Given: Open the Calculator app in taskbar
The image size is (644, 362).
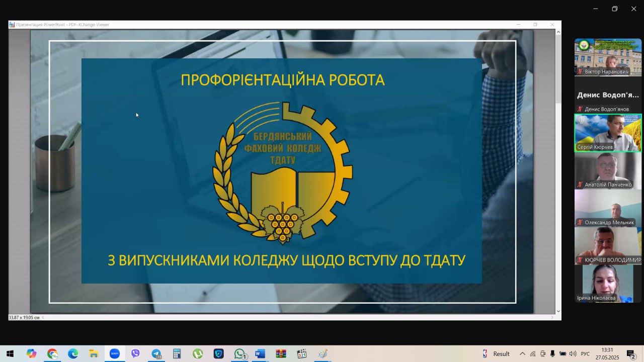Looking at the screenshot, I should click(177, 353).
